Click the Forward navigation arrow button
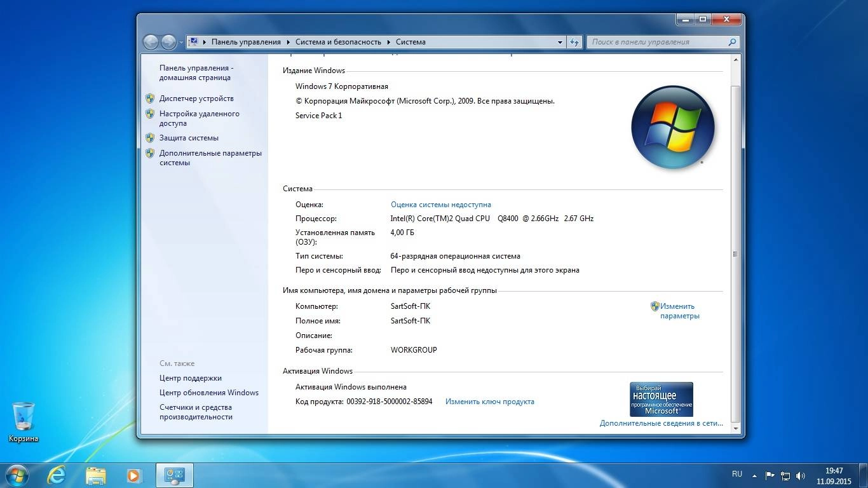The height and width of the screenshot is (488, 868). [x=168, y=42]
